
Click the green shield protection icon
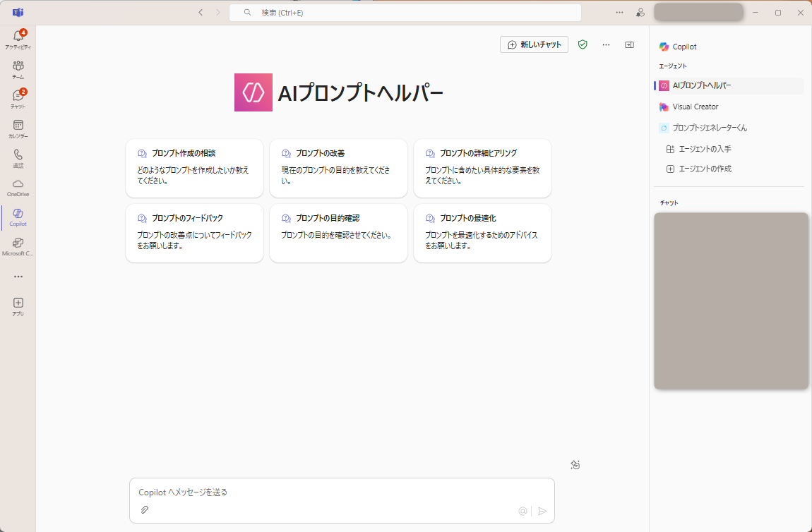(x=583, y=44)
